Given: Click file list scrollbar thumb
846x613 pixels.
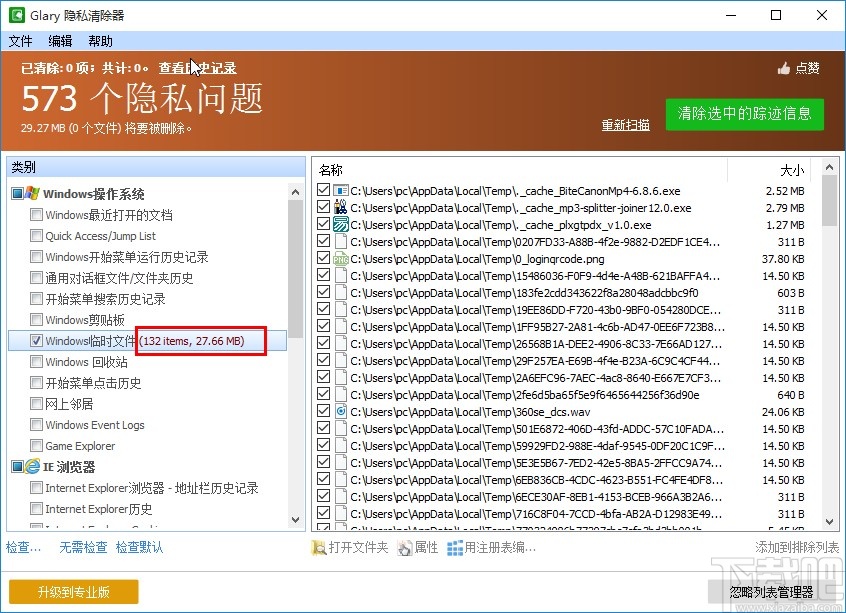Looking at the screenshot, I should 829,201.
